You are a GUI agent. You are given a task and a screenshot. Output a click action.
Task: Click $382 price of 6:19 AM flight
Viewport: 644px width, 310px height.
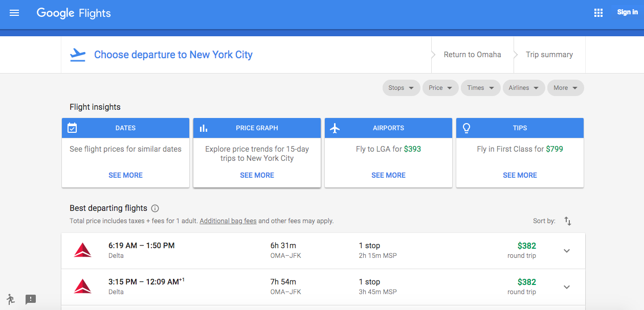pyautogui.click(x=527, y=246)
